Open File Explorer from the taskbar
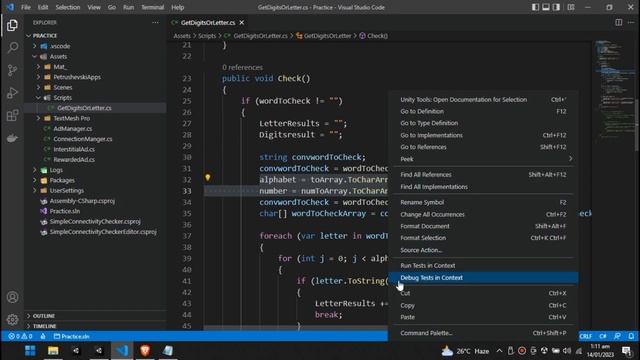Image resolution: width=640 pixels, height=360 pixels. coord(53,350)
